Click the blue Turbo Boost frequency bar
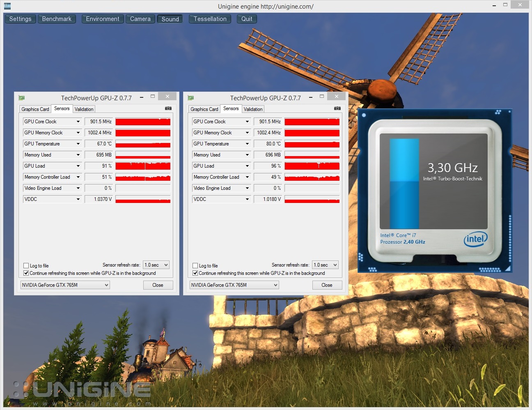 click(404, 184)
